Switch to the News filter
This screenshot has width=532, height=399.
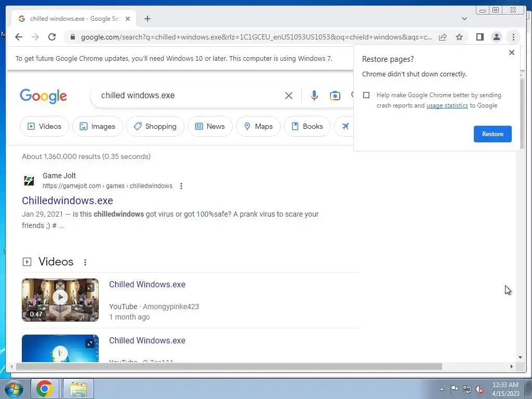click(210, 126)
